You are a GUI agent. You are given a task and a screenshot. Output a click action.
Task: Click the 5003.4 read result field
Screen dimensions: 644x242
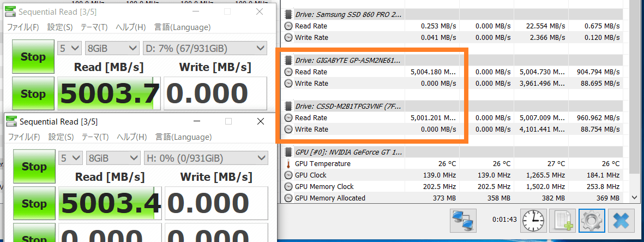click(x=110, y=203)
